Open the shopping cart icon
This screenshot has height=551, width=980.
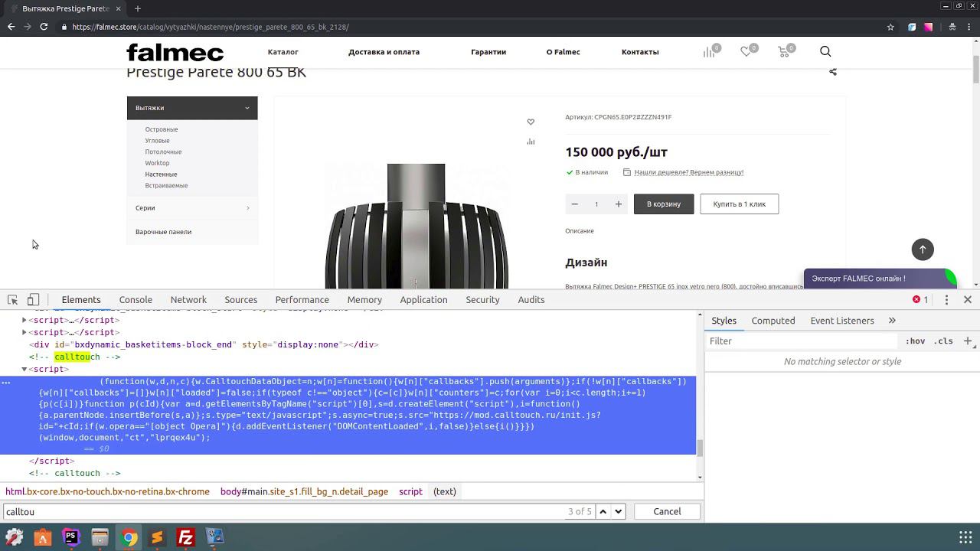784,51
